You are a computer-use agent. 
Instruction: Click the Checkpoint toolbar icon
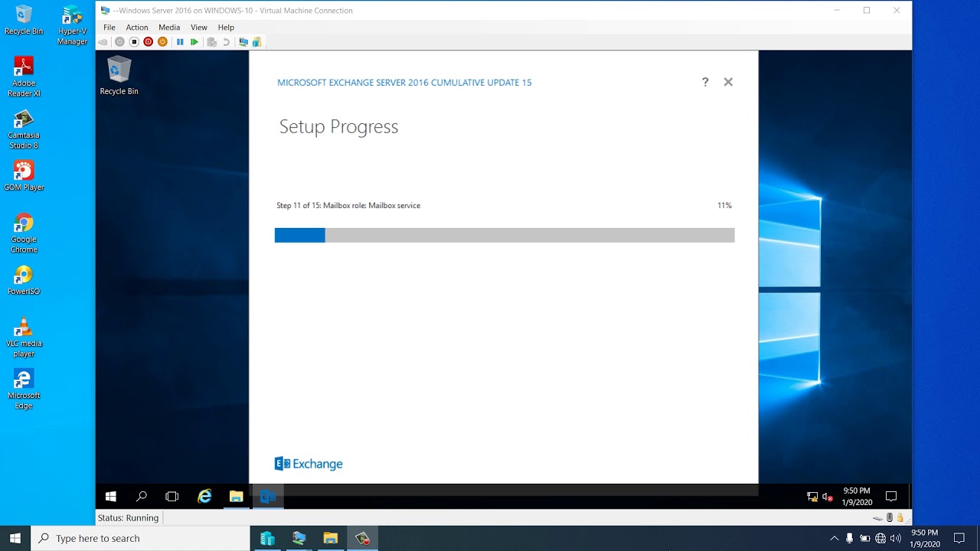(212, 42)
